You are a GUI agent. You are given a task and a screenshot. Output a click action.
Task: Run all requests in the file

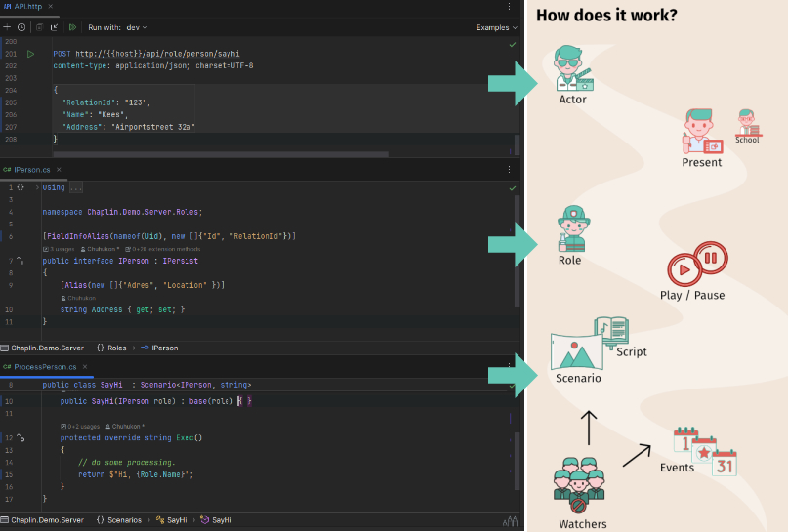(x=72, y=27)
